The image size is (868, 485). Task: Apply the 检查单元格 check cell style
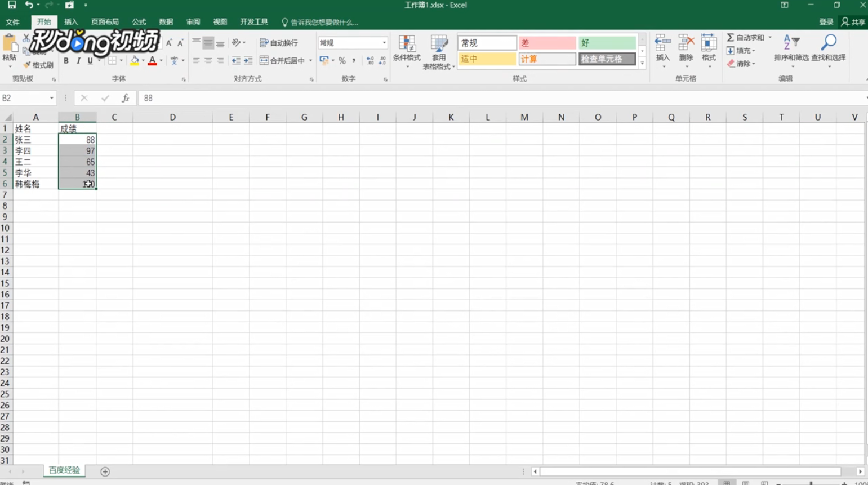[607, 59]
